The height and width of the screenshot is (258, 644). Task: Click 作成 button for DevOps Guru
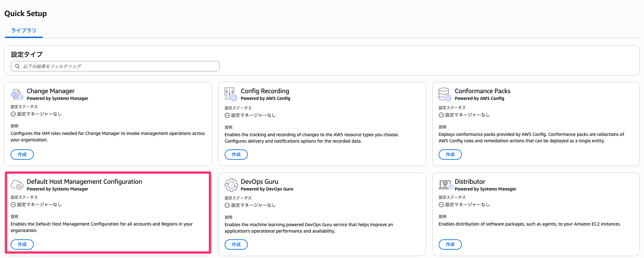tap(236, 245)
